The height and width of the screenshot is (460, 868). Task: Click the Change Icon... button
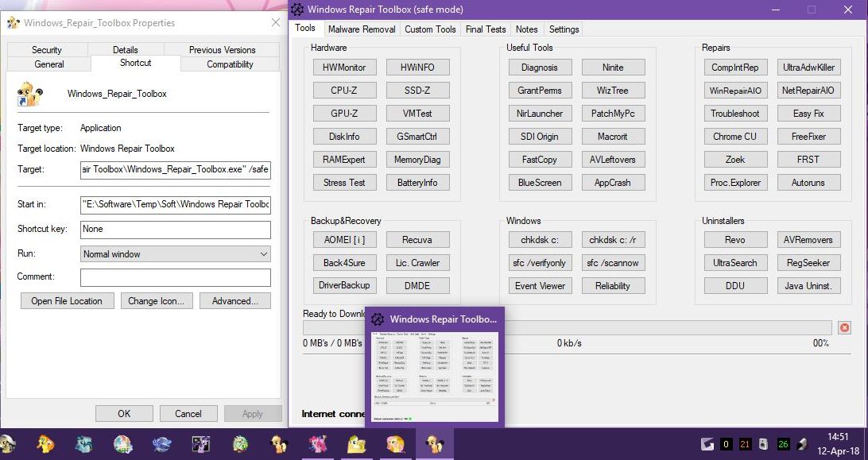(157, 301)
